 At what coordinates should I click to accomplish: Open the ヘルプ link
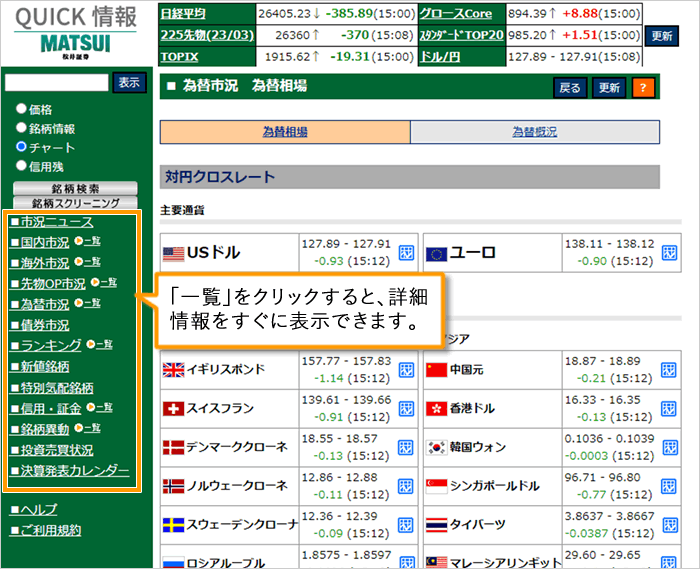point(34,509)
